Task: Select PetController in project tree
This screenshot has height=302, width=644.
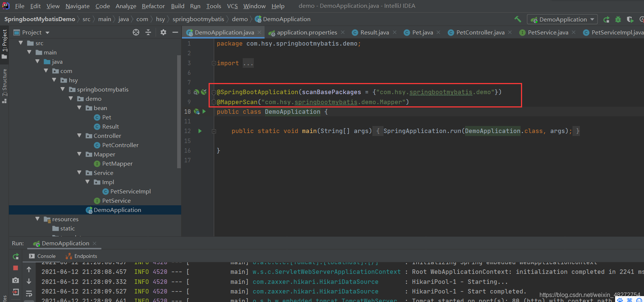Action: coord(120,145)
